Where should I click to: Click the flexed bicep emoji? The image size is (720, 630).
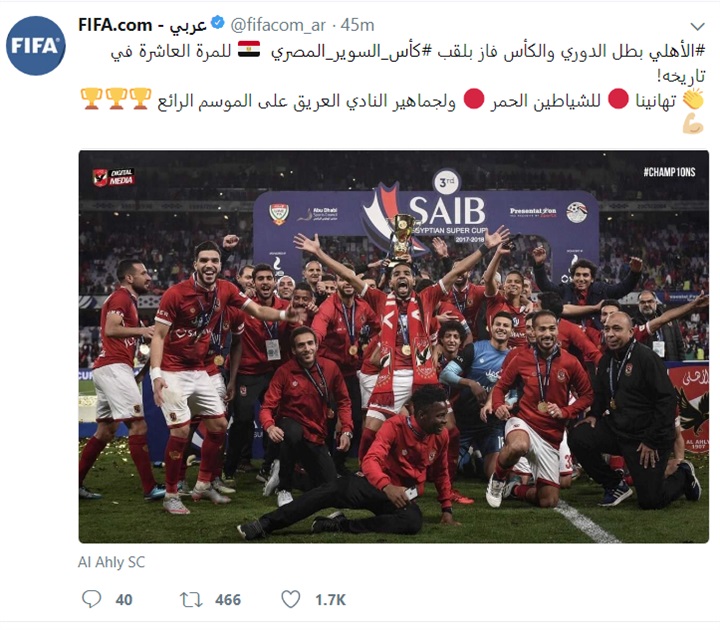pyautogui.click(x=693, y=124)
